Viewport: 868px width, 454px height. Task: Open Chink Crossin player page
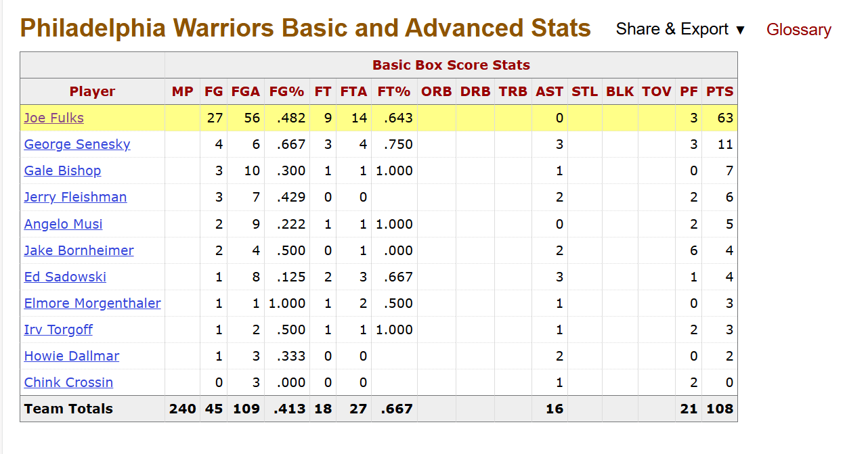click(x=68, y=382)
